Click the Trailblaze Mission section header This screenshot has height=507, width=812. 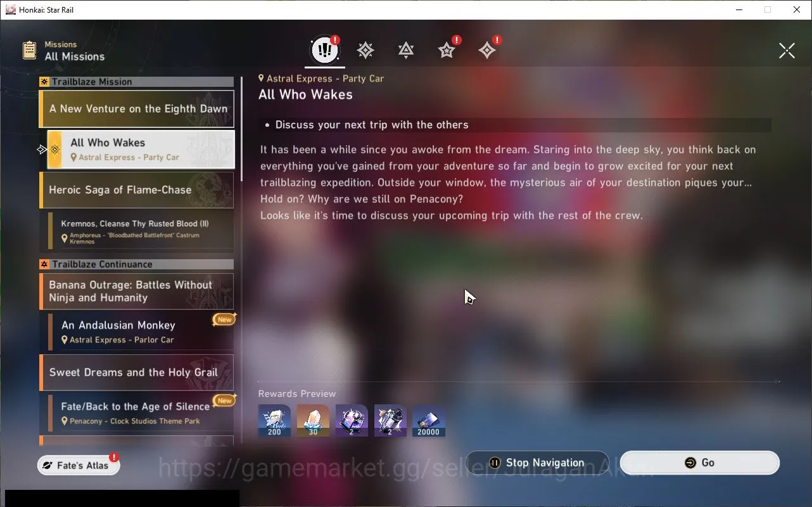tap(137, 82)
